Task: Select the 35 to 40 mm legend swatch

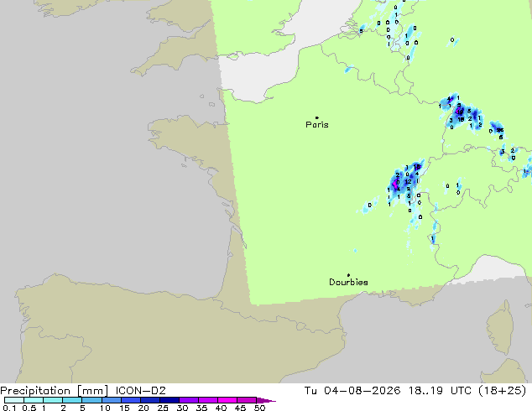Action: click(x=208, y=400)
